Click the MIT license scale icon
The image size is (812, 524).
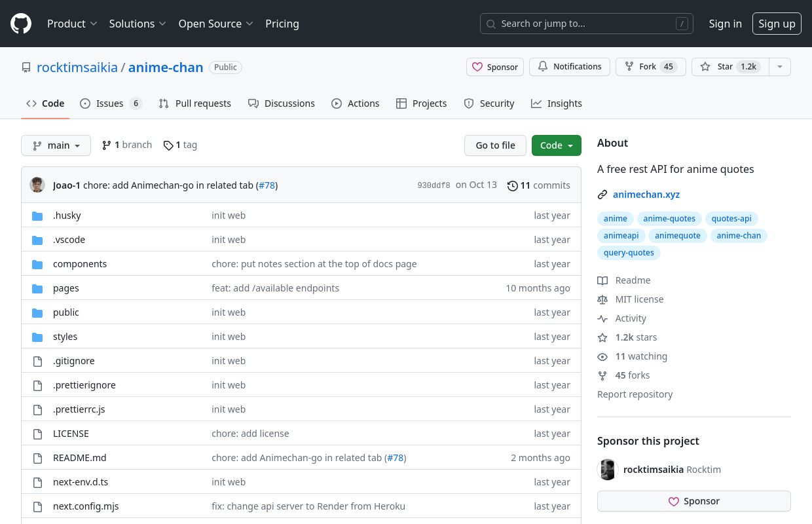[602, 299]
